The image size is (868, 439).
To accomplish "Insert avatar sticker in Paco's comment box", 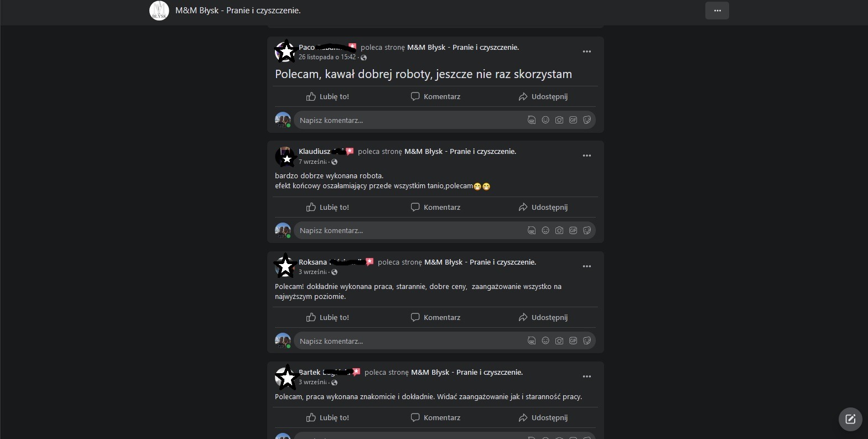I will (x=532, y=120).
